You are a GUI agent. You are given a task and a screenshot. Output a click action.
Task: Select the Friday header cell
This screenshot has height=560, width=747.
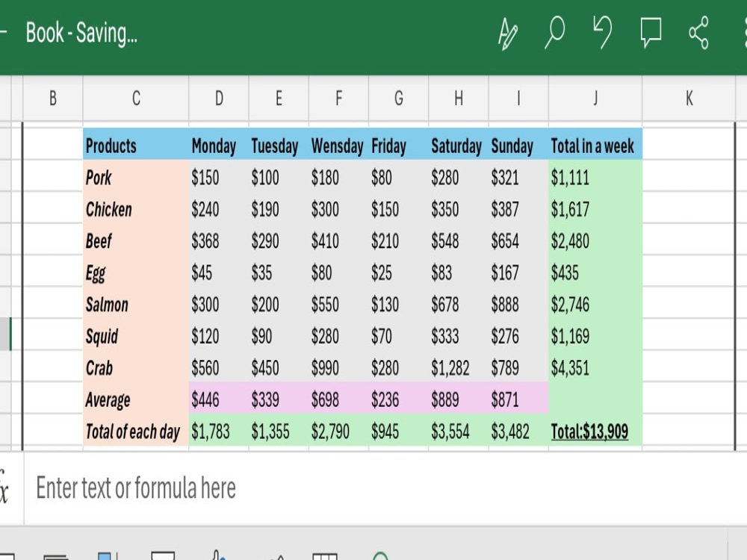click(x=399, y=145)
